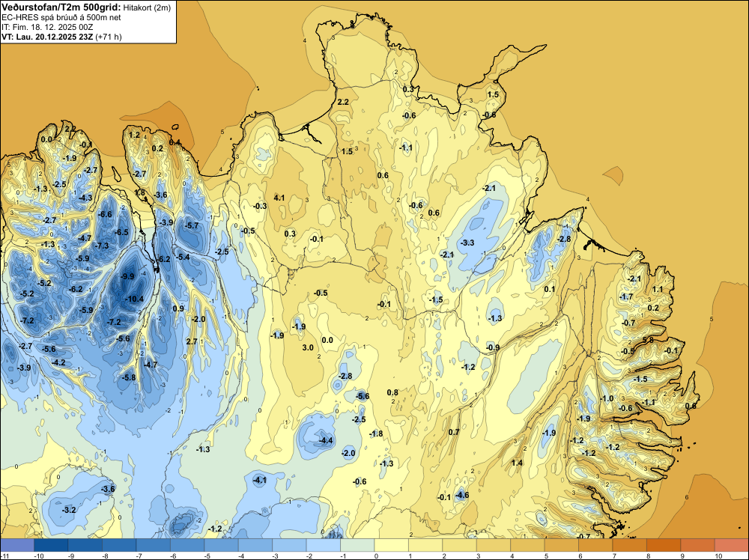
Task: Select the -0.3 temperature value
Action: point(260,206)
